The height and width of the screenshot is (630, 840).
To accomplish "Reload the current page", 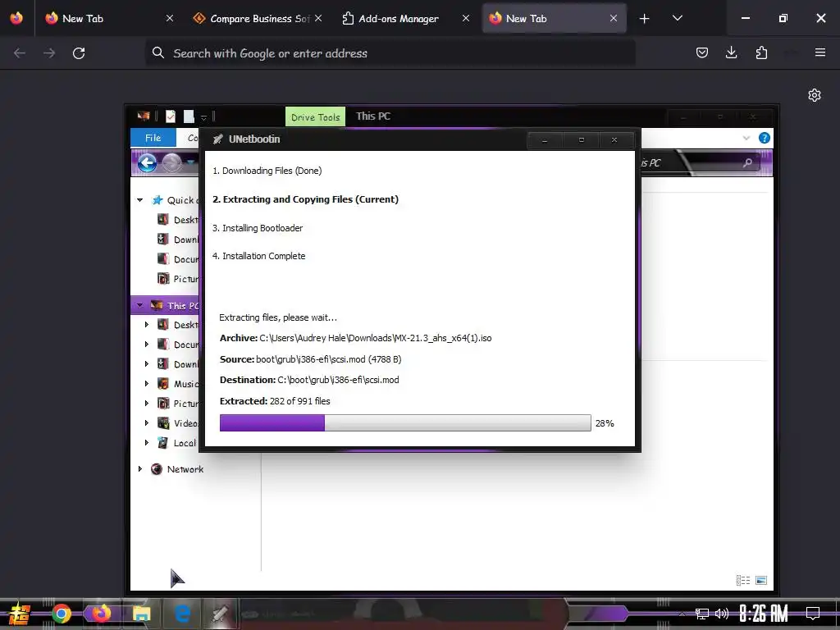I will tap(79, 53).
